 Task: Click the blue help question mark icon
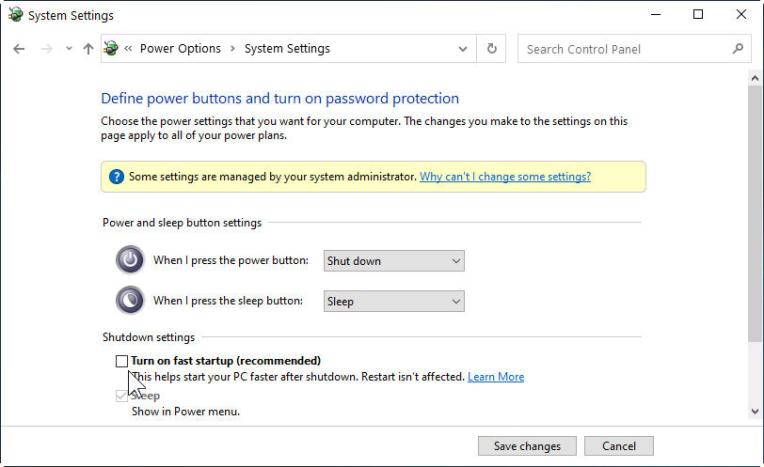[x=116, y=177]
